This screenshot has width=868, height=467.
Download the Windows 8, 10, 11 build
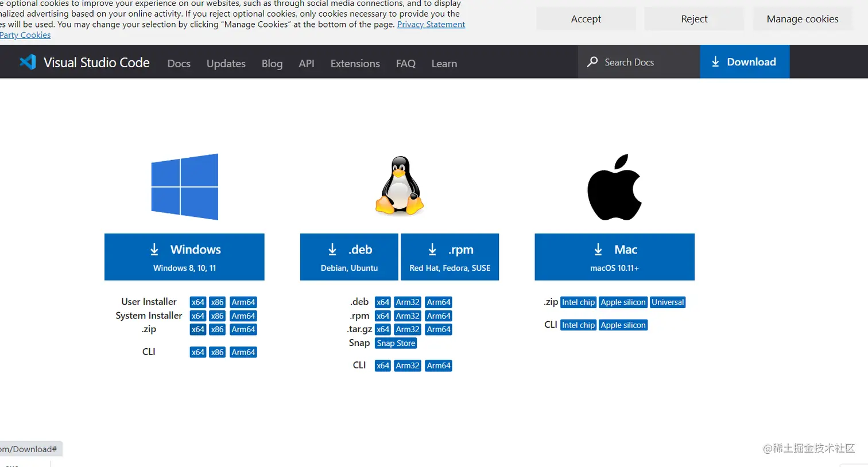(184, 257)
